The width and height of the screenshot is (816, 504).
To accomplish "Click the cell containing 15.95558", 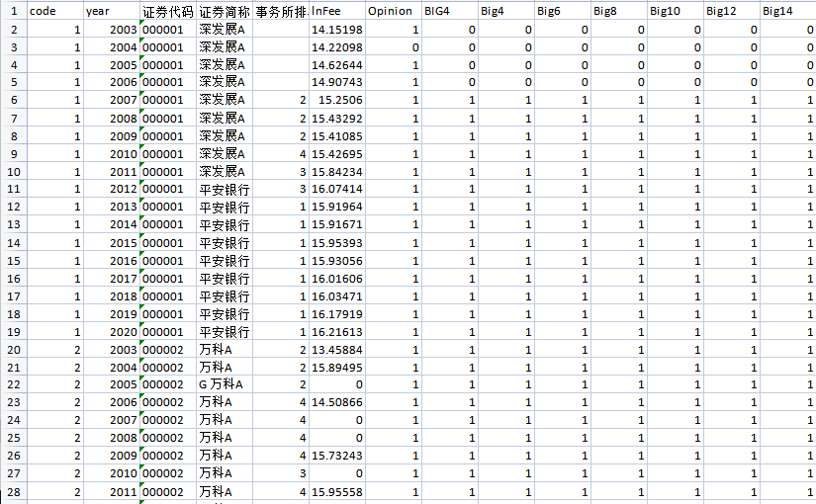I will tap(336, 492).
